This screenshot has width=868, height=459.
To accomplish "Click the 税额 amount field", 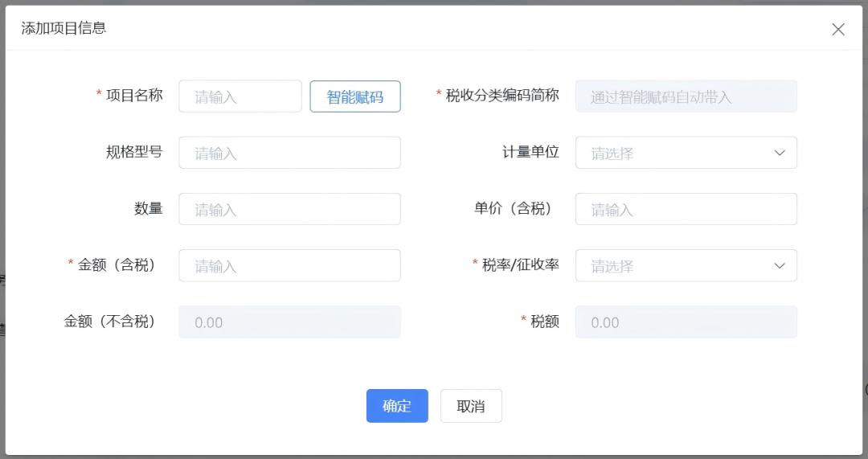I will [686, 322].
